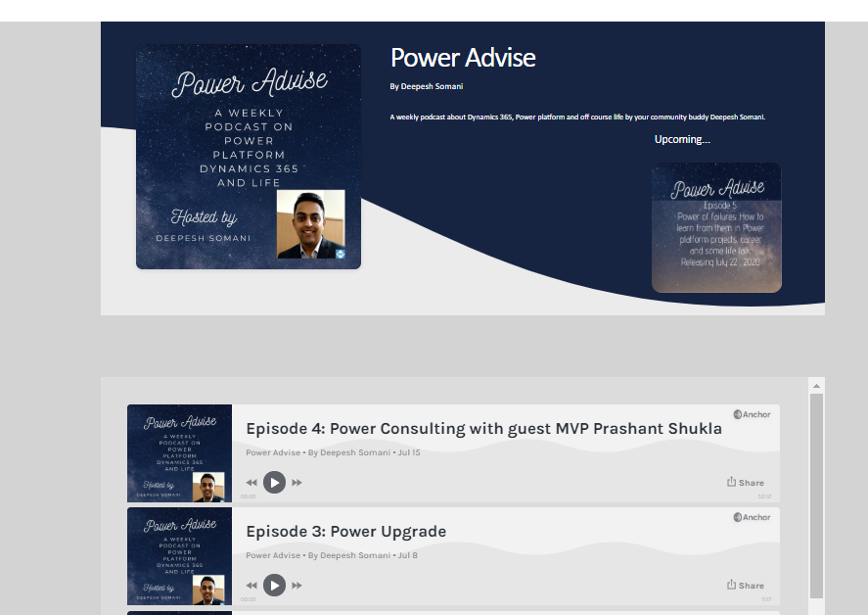
Task: Play Episode 4: Power Consulting
Action: [x=274, y=483]
